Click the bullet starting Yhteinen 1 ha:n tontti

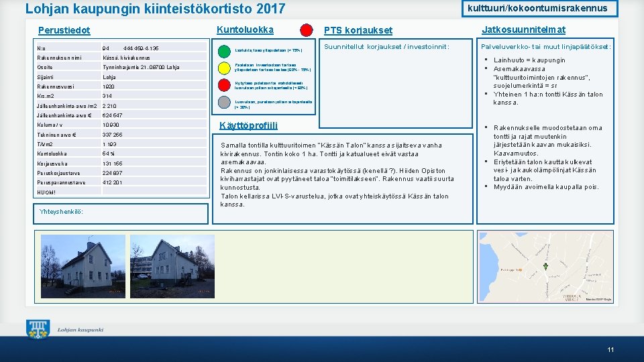(x=548, y=98)
